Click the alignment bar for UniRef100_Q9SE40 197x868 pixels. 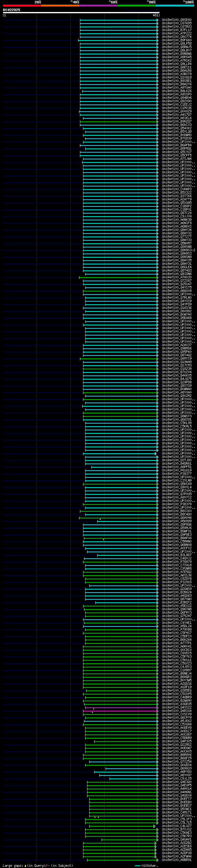point(119,20)
